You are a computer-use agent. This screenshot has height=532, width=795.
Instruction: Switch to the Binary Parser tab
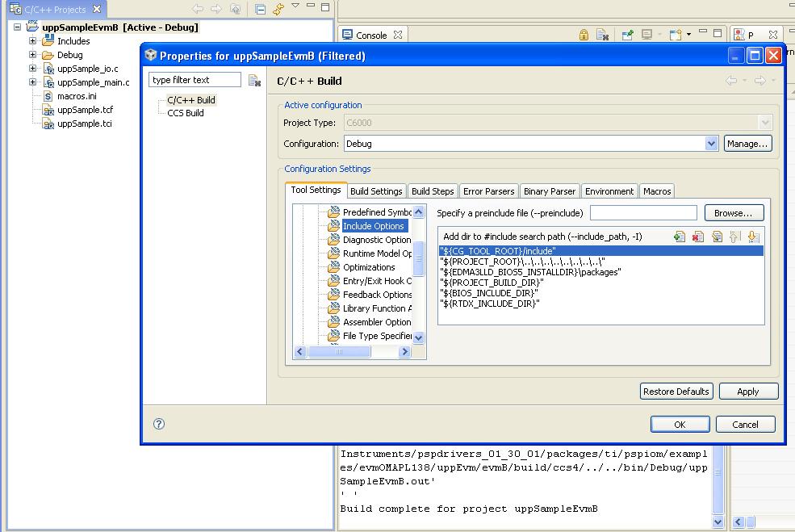pyautogui.click(x=550, y=191)
